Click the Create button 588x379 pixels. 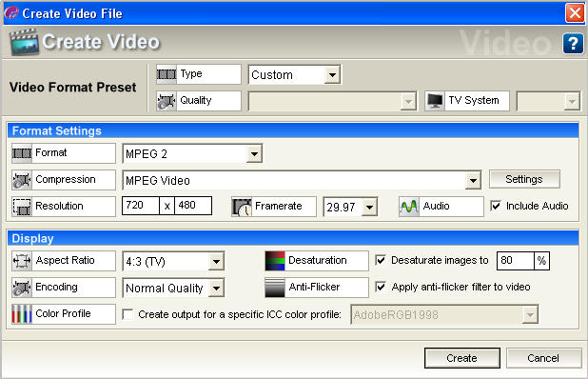tap(462, 358)
